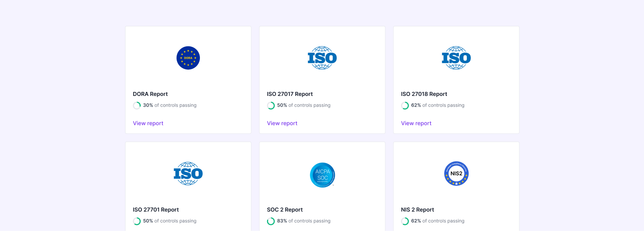644x231 pixels.
Task: Click the ISO logo on ISO 27701 card
Action: point(188,173)
